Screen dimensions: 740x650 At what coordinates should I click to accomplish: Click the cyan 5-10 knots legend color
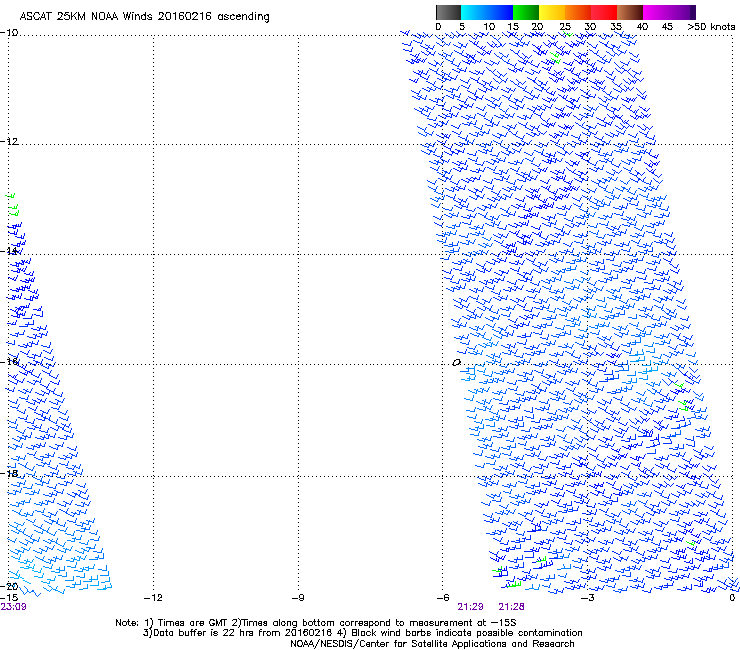474,12
